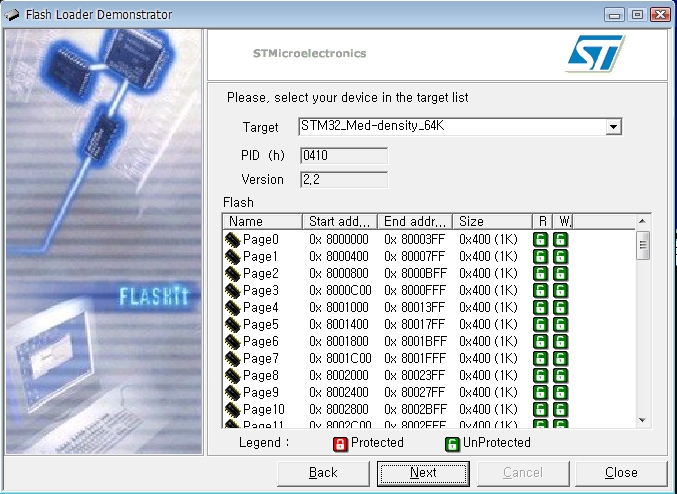Click the Page10 chip icon

[x=232, y=409]
